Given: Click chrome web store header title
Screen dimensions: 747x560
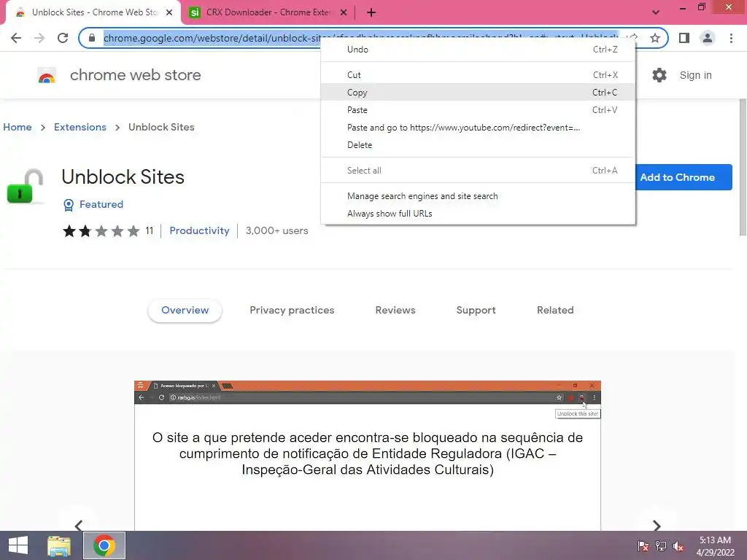Looking at the screenshot, I should (135, 75).
